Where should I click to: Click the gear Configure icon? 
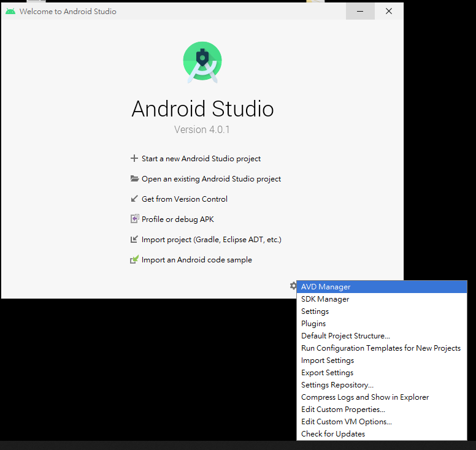[x=293, y=286]
